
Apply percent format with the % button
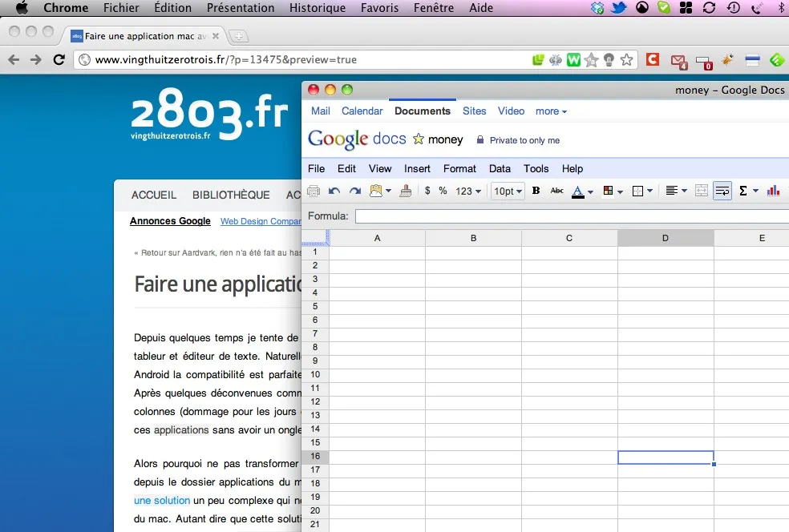[443, 191]
